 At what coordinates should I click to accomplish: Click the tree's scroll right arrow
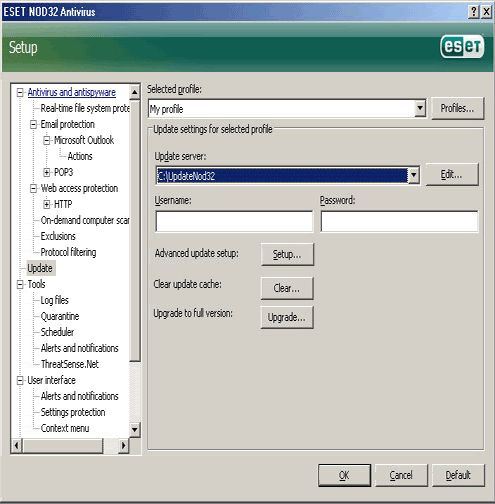click(124, 445)
